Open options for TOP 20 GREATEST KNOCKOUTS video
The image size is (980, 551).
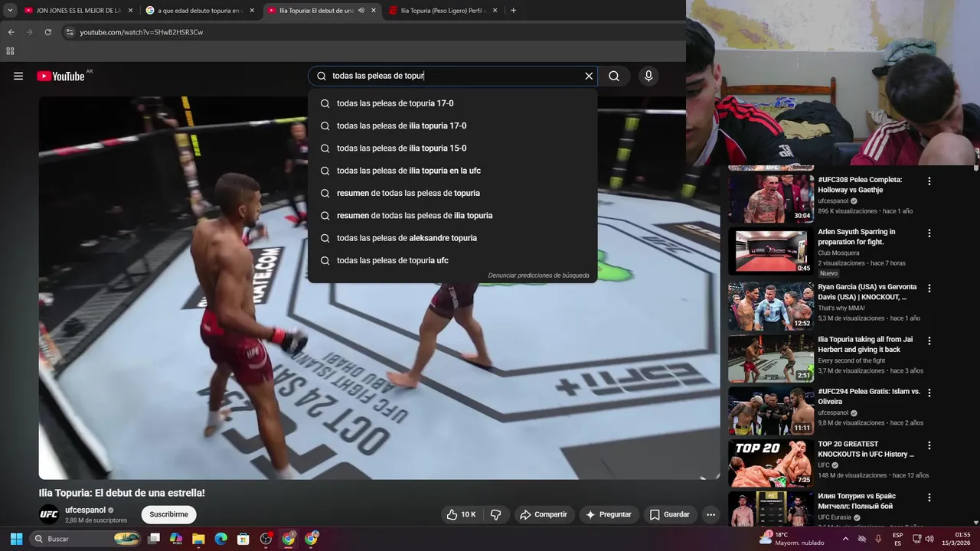[929, 445]
